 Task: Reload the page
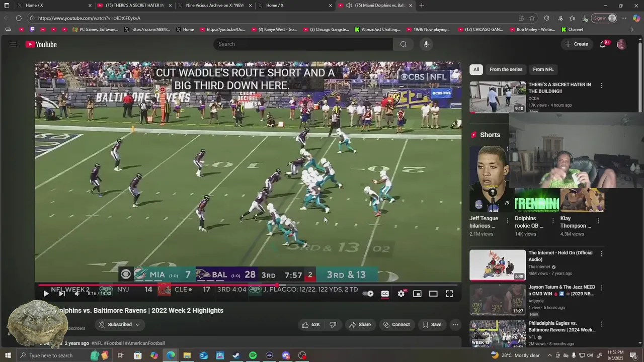click(19, 18)
